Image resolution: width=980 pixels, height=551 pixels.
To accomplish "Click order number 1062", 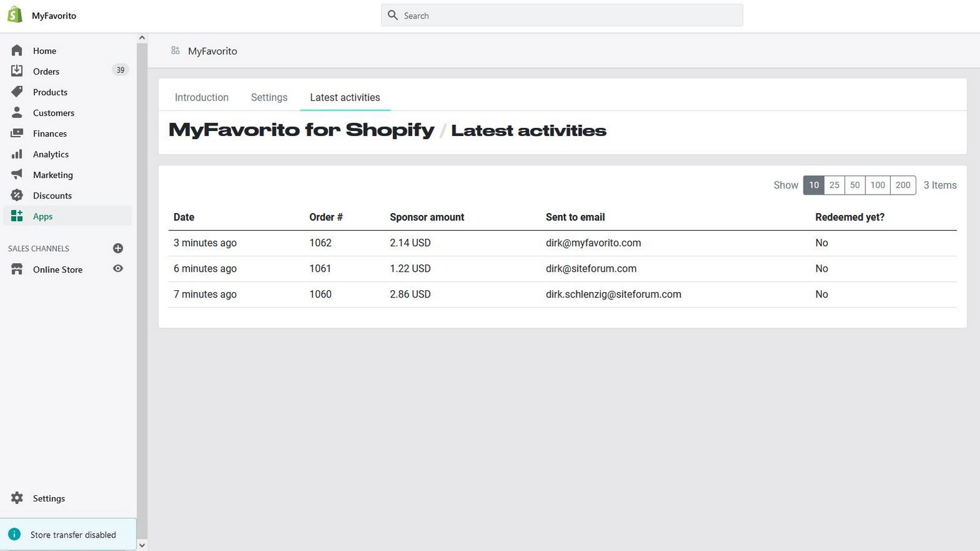I will 320,243.
